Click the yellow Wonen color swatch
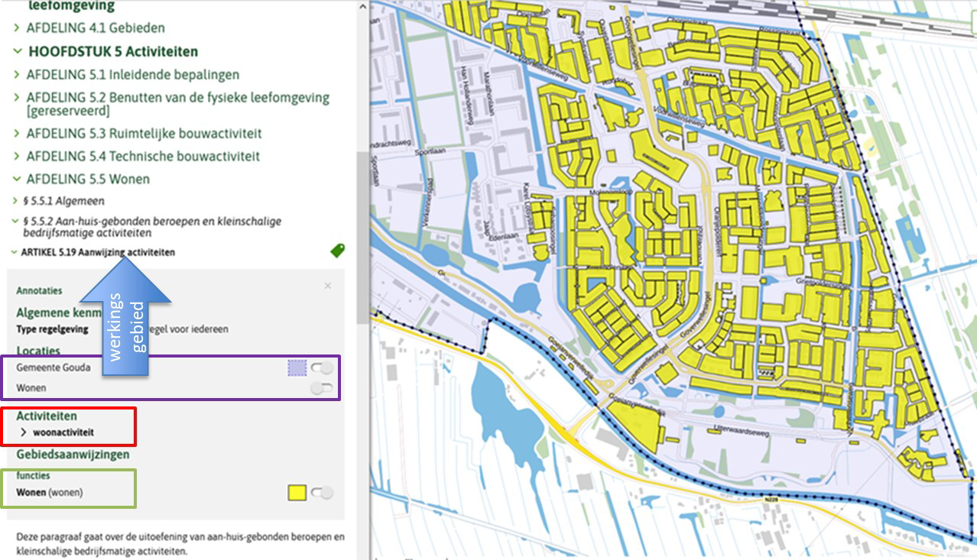The width and height of the screenshot is (977, 560). tap(297, 493)
